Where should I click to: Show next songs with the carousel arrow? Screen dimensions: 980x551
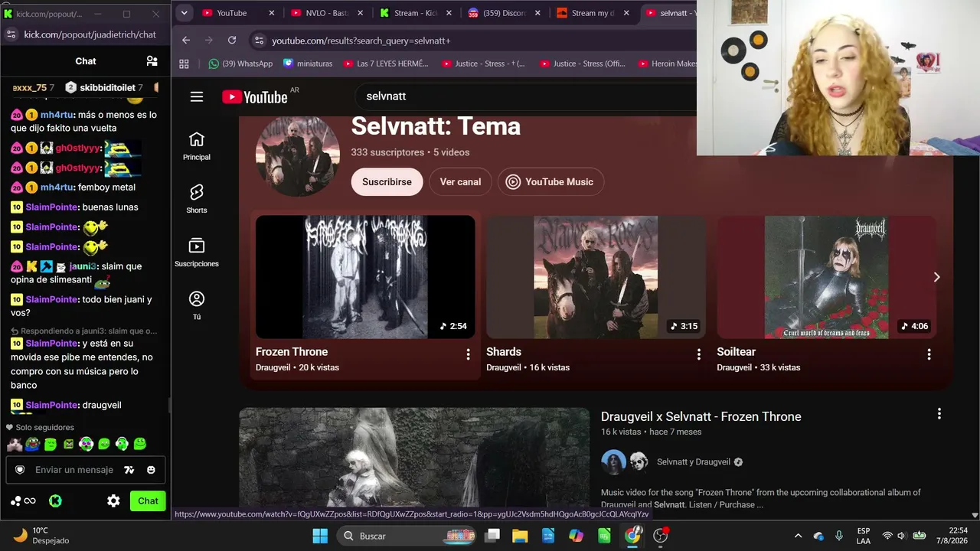pos(936,277)
